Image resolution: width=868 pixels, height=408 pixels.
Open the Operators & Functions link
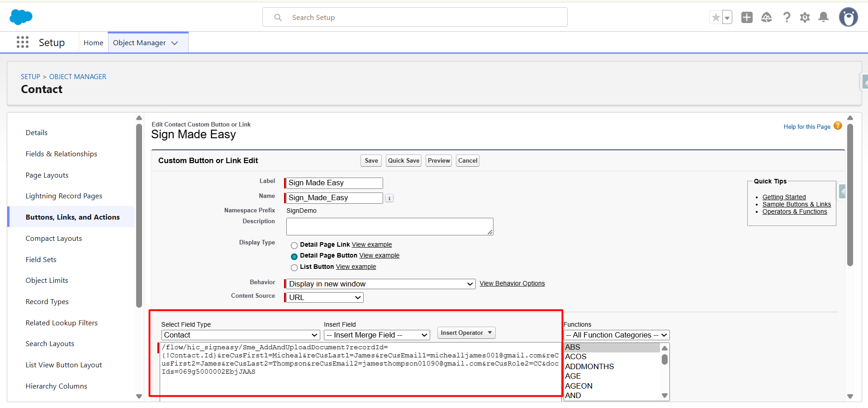click(x=794, y=212)
